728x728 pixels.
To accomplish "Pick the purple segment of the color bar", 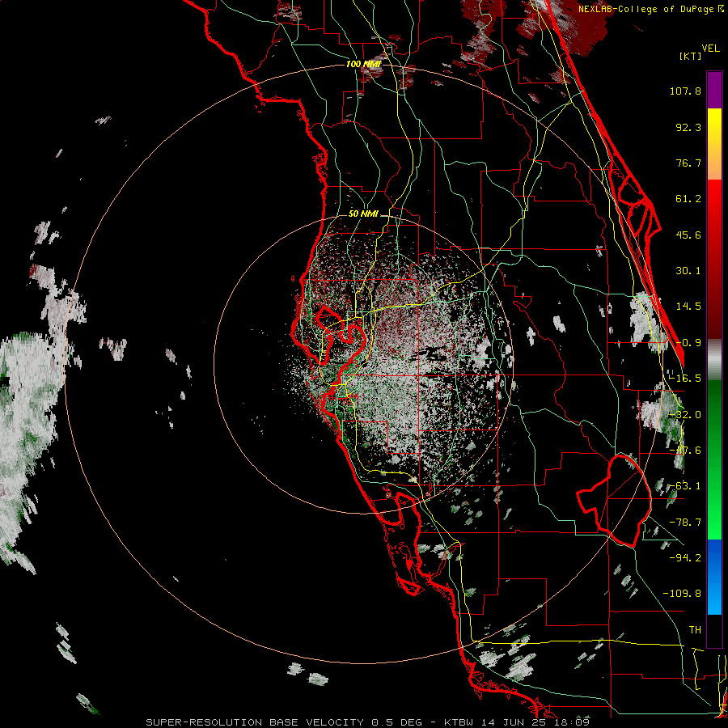I will point(714,91).
